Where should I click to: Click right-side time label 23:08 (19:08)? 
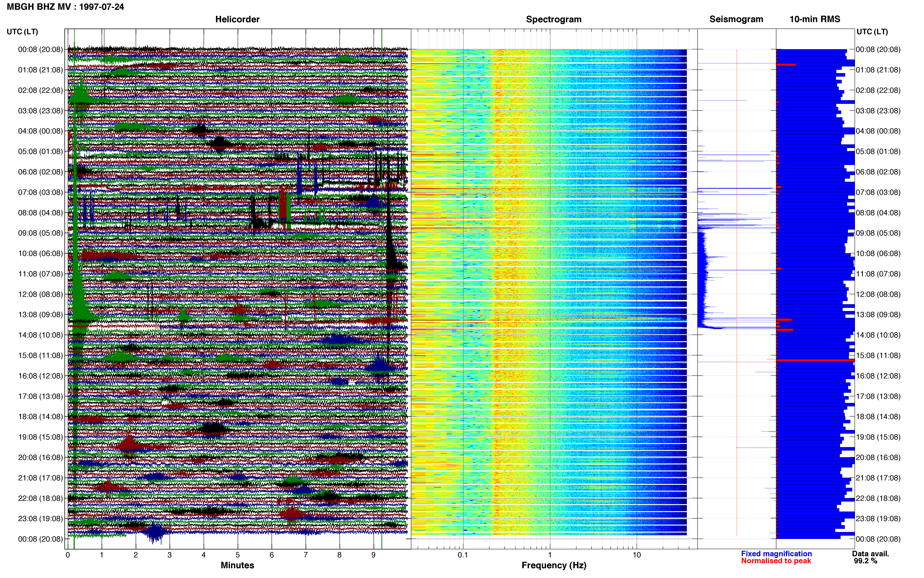pos(878,519)
